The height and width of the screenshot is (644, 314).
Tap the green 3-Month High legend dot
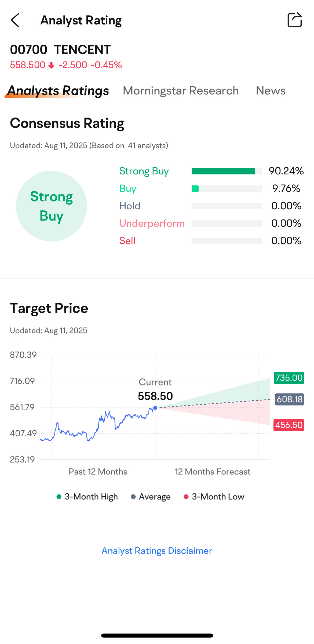(x=59, y=497)
